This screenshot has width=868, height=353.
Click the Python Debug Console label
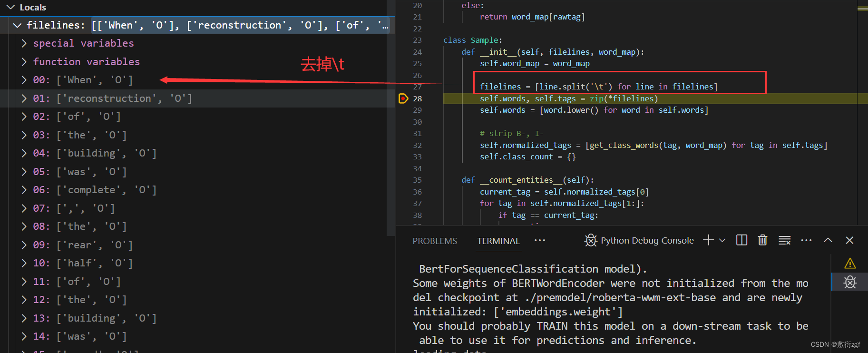(647, 241)
